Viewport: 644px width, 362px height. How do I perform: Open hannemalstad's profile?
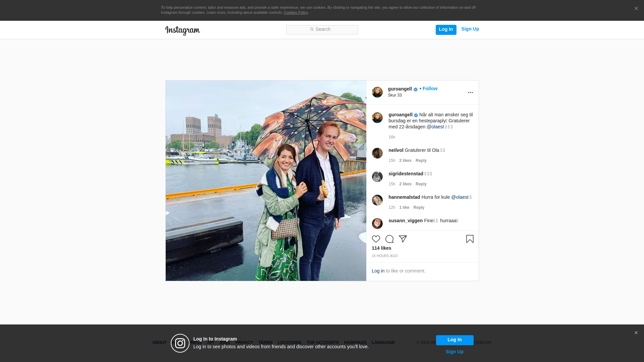[x=404, y=197]
